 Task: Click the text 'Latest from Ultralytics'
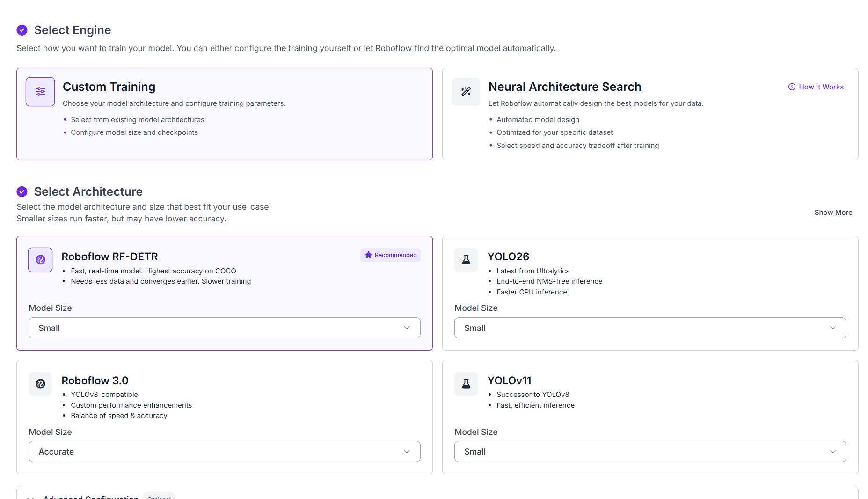[533, 271]
